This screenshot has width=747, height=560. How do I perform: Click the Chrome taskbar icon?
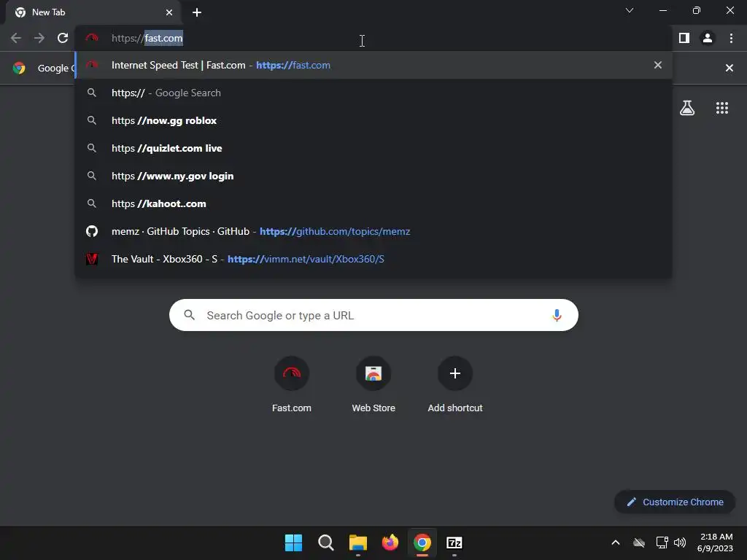point(422,542)
